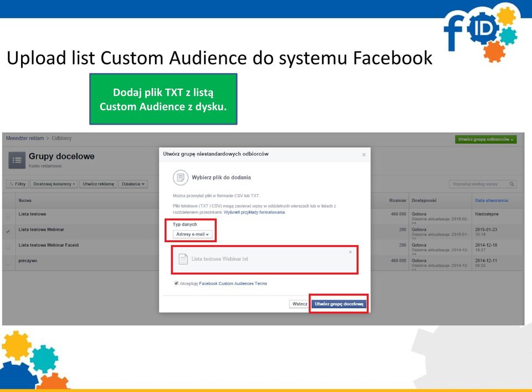Click the uploaded file name Lista testowa Webinar.txt
The height and width of the screenshot is (392, 532).
[x=219, y=258]
